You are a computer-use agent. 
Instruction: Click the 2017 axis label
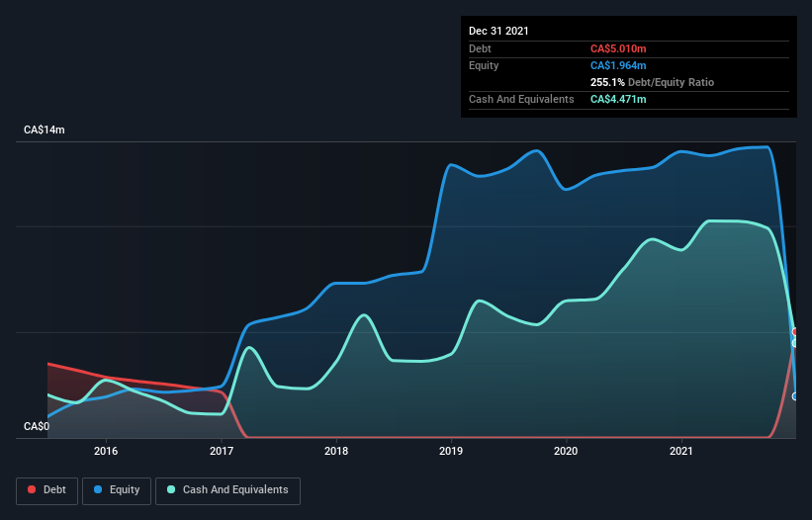222,451
